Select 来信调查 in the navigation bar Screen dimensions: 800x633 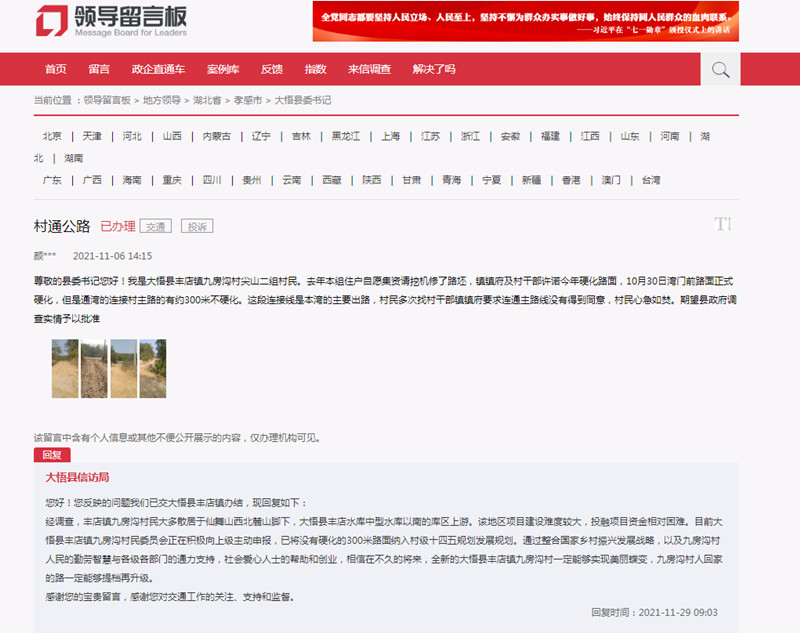369,69
